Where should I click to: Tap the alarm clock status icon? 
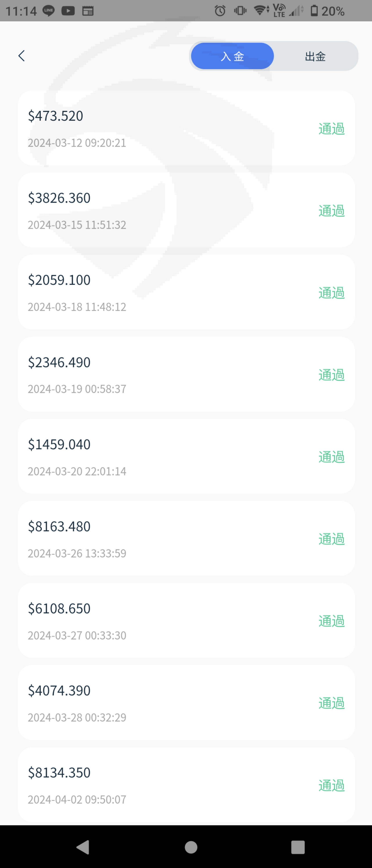click(220, 11)
